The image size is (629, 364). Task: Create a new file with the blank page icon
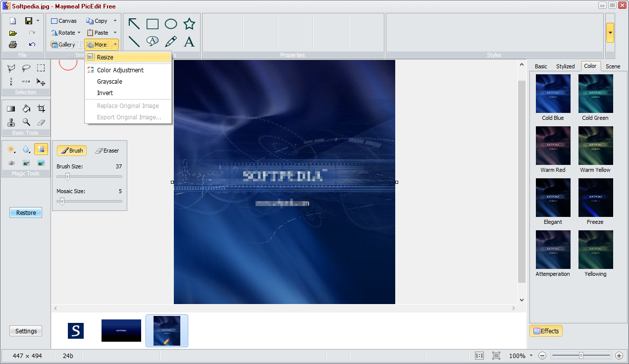coord(13,21)
